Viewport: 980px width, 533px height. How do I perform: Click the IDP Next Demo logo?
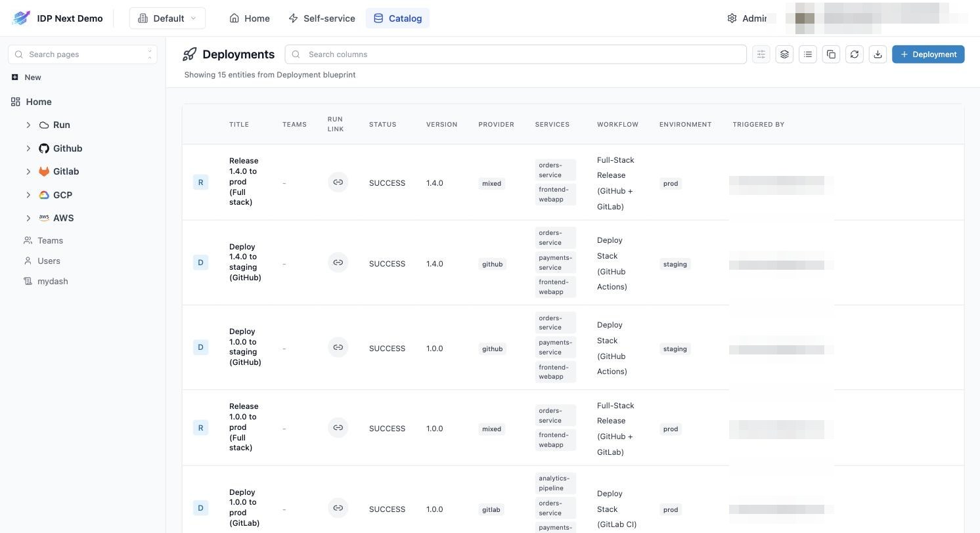pyautogui.click(x=21, y=18)
